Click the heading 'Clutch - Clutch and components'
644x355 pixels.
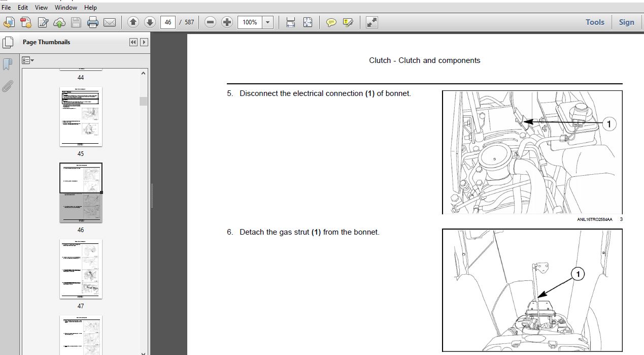pyautogui.click(x=425, y=60)
